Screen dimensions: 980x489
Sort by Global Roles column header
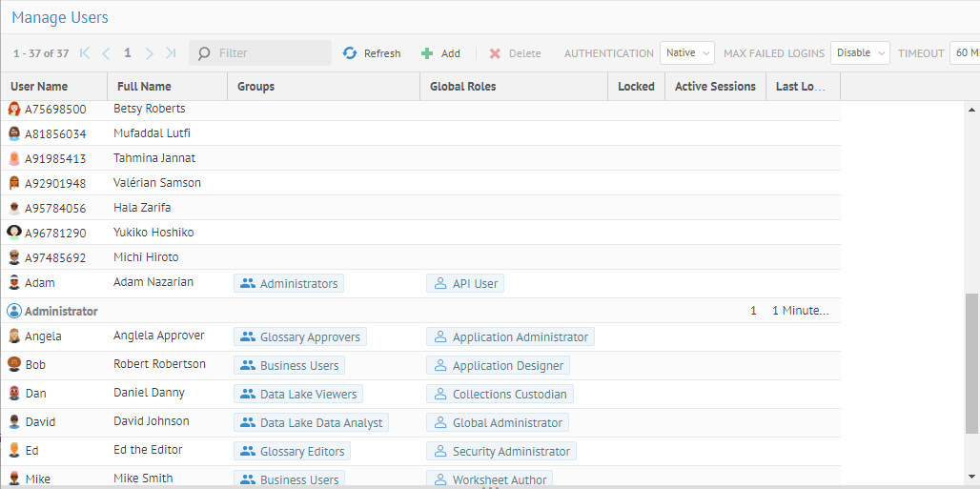point(463,87)
